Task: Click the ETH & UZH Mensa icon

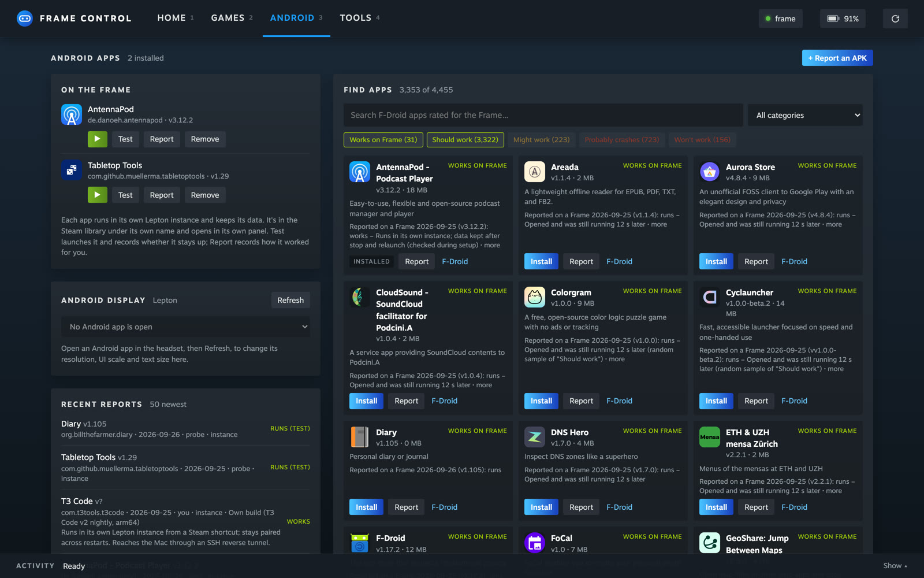Action: point(710,437)
